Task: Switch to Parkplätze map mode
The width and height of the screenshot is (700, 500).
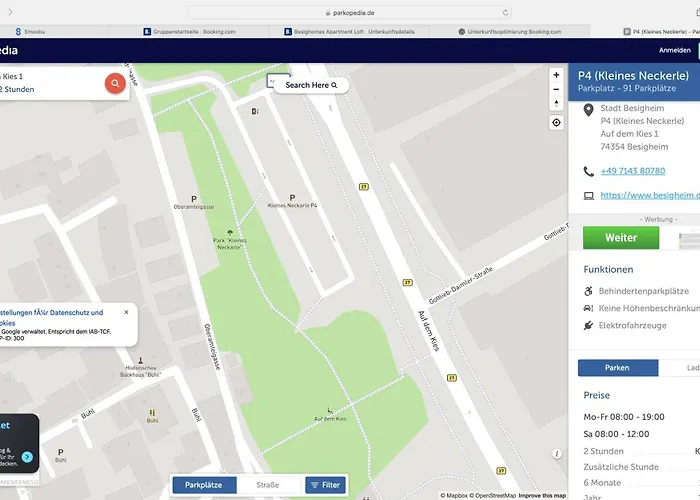Action: coord(204,485)
